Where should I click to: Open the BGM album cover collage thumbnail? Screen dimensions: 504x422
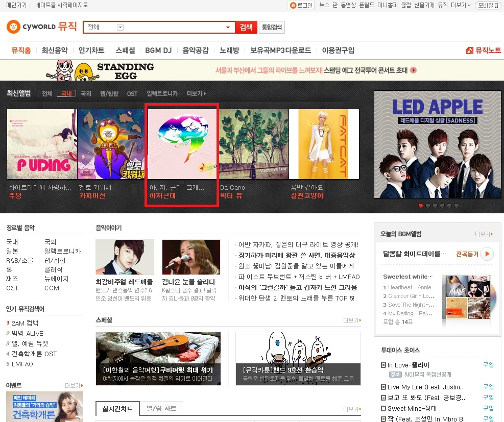click(469, 297)
